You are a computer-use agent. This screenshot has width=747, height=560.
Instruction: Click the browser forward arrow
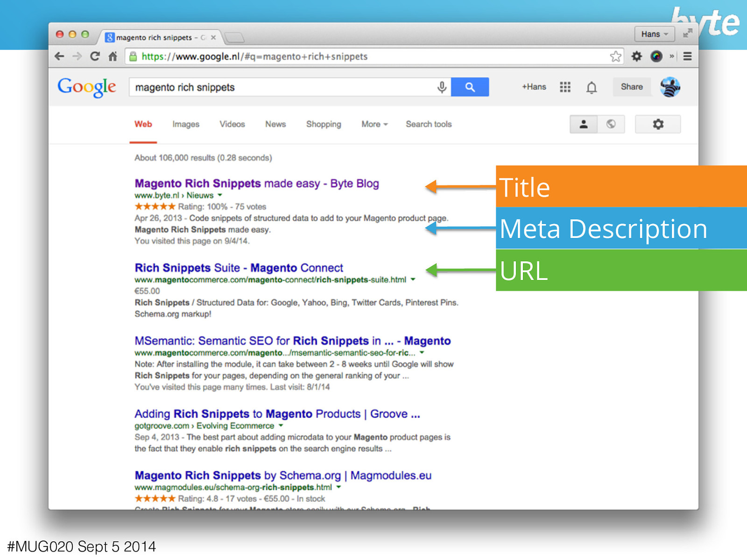coord(77,56)
